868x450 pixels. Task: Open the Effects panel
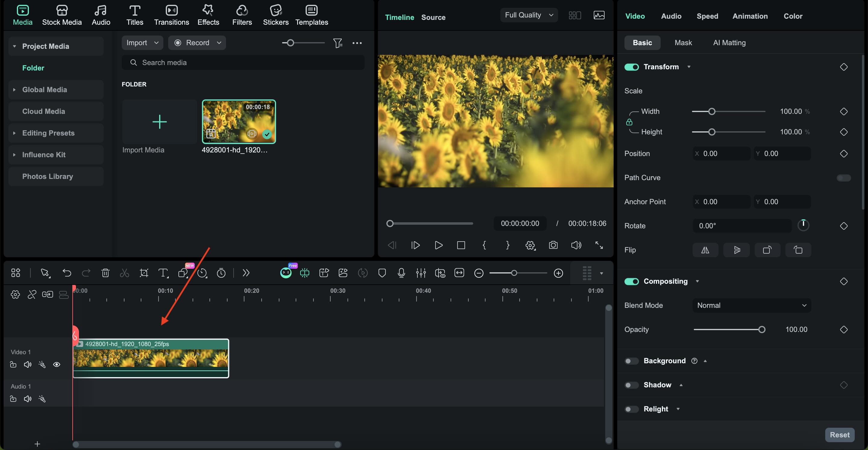(x=208, y=15)
